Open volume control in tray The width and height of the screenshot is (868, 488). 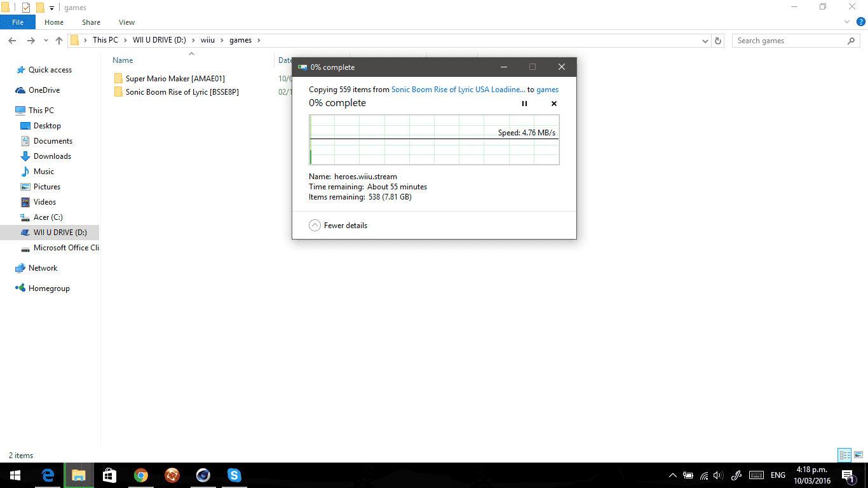click(719, 475)
